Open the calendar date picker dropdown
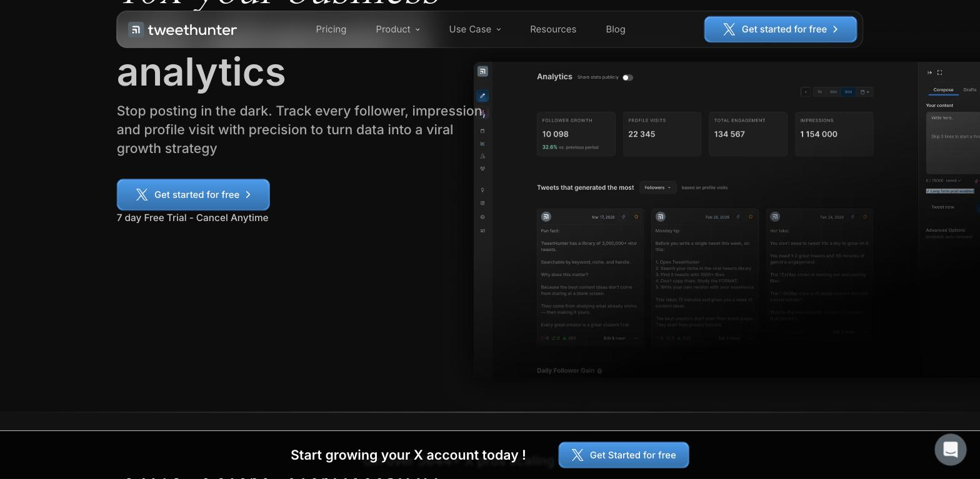980x479 pixels. point(865,92)
